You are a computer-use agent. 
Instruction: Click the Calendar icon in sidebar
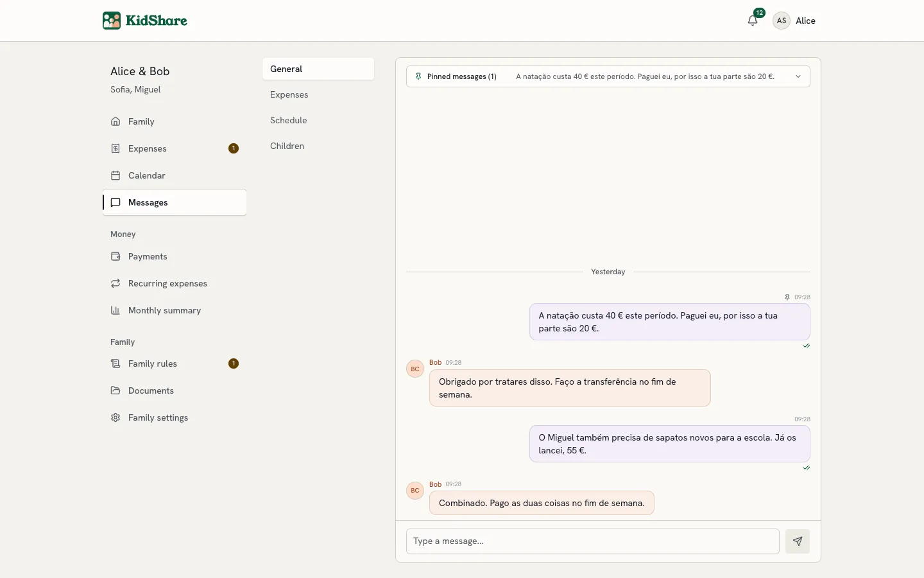(116, 175)
